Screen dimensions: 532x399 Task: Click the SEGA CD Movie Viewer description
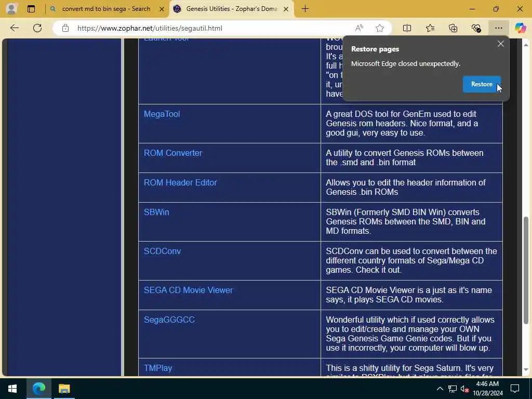[409, 295]
